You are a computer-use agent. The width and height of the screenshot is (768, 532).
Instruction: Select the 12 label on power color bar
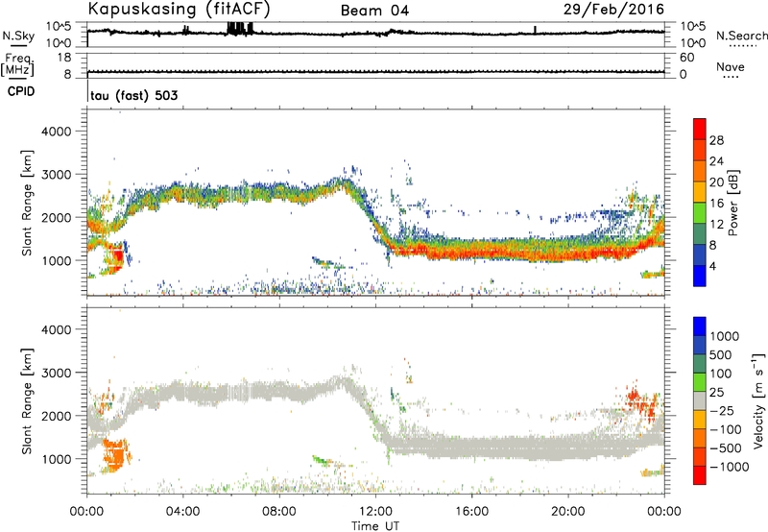(716, 225)
